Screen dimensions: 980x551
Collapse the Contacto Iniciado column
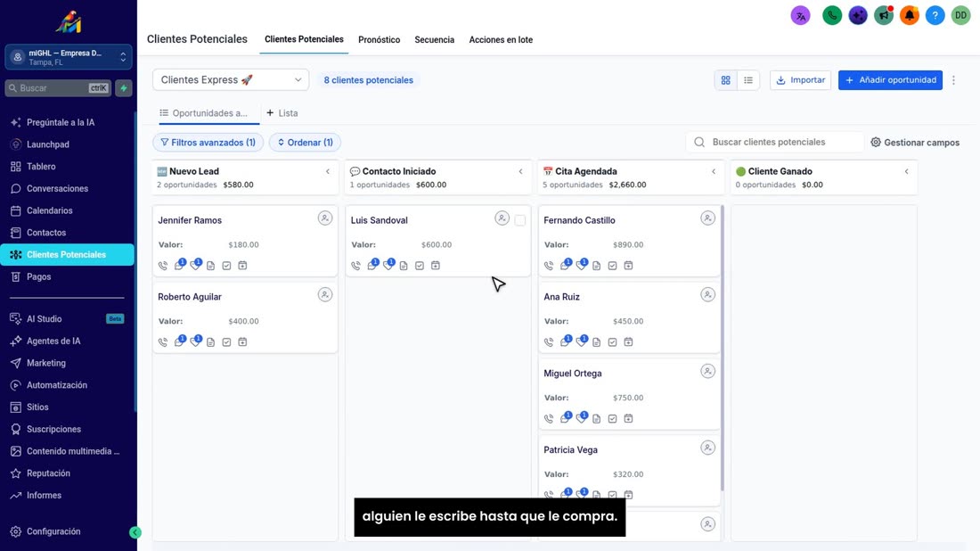click(520, 171)
